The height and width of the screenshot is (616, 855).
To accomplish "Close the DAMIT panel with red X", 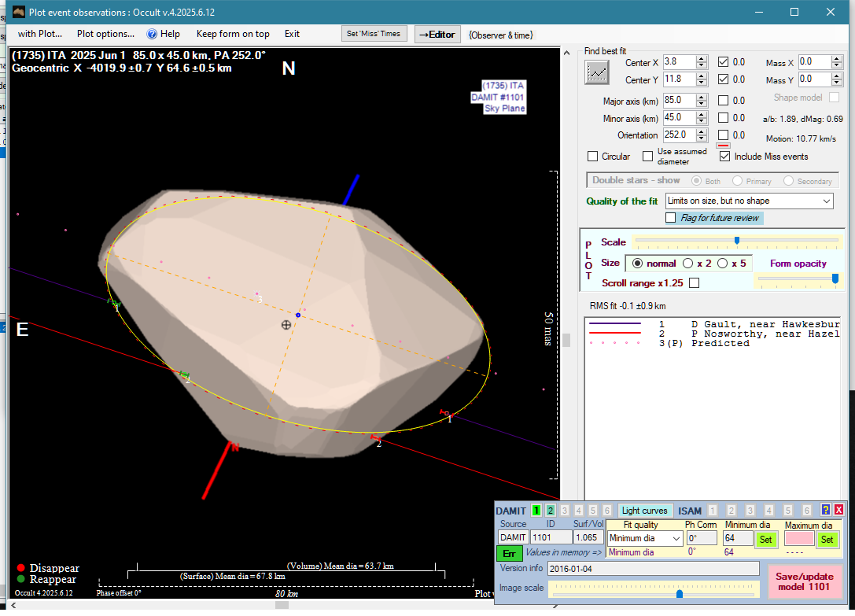I will pos(838,510).
